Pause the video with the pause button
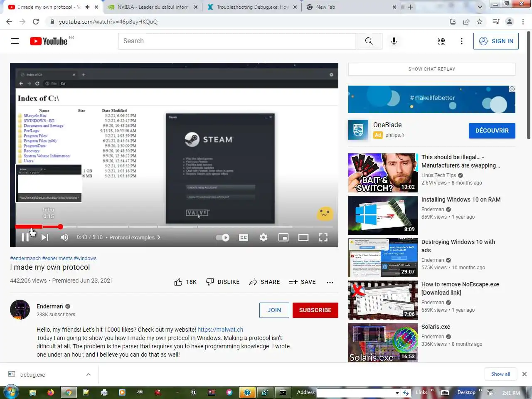 click(x=25, y=237)
